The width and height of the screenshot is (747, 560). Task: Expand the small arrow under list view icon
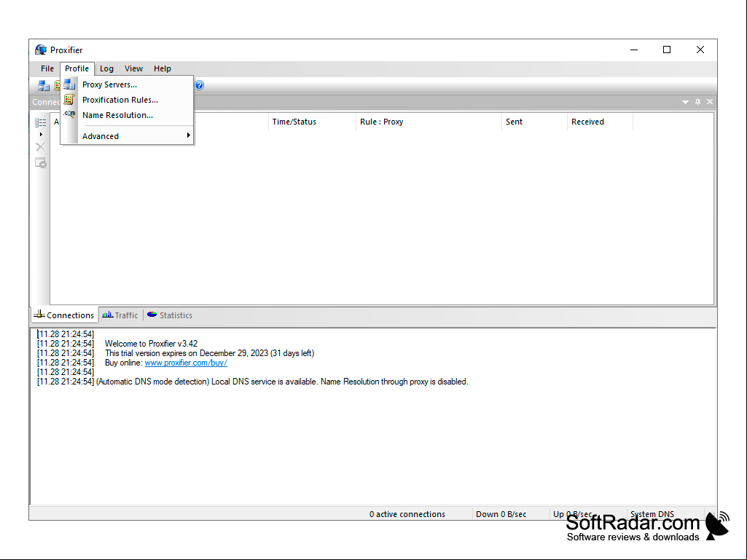[41, 134]
